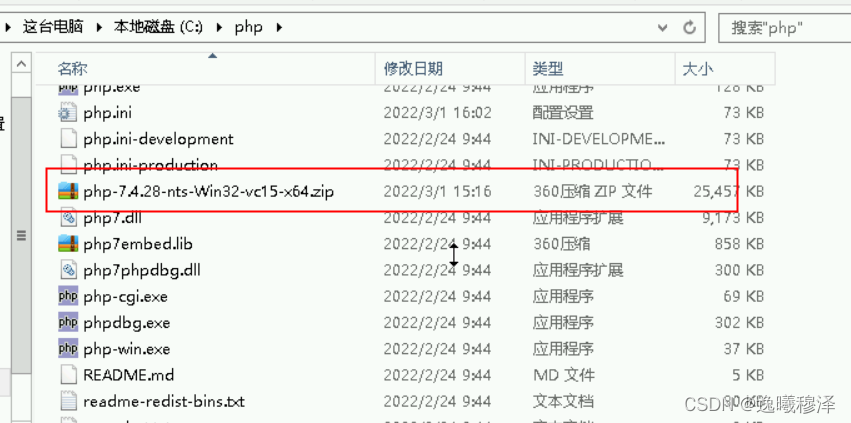Click the README.md file icon
This screenshot has height=423, width=851.
point(68,375)
